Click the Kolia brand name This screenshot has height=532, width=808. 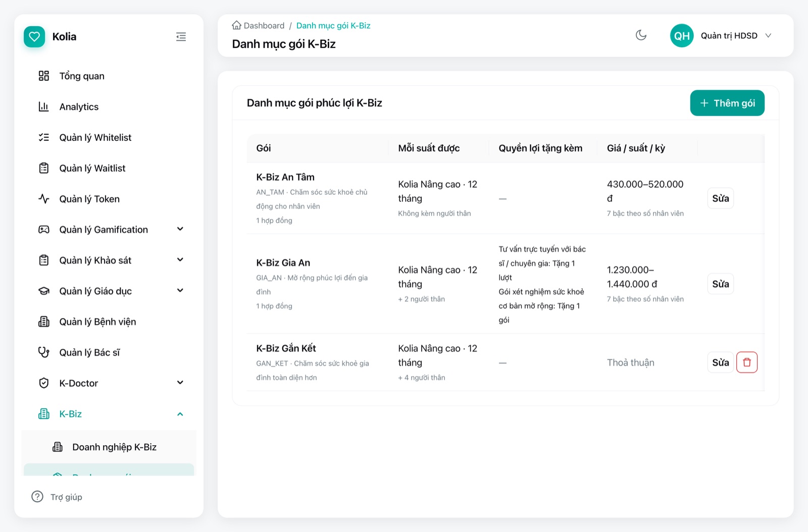[64, 37]
